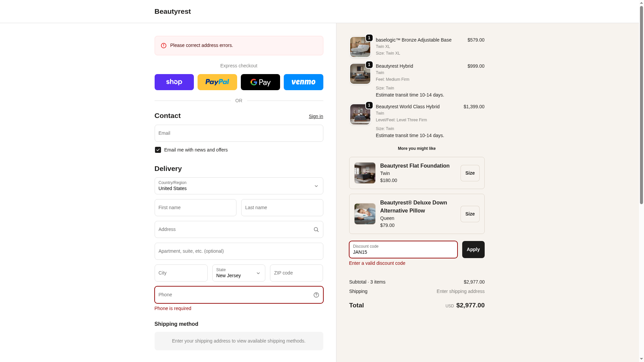Apply the JAN15 discount code
The height and width of the screenshot is (362, 644).
pyautogui.click(x=473, y=250)
